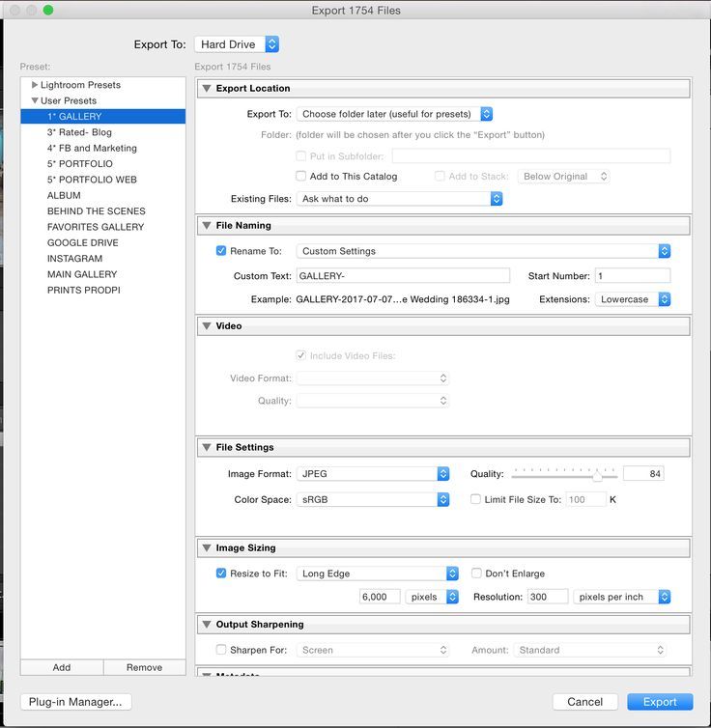The image size is (711, 728).
Task: Collapse the File Settings section
Action: (x=207, y=448)
